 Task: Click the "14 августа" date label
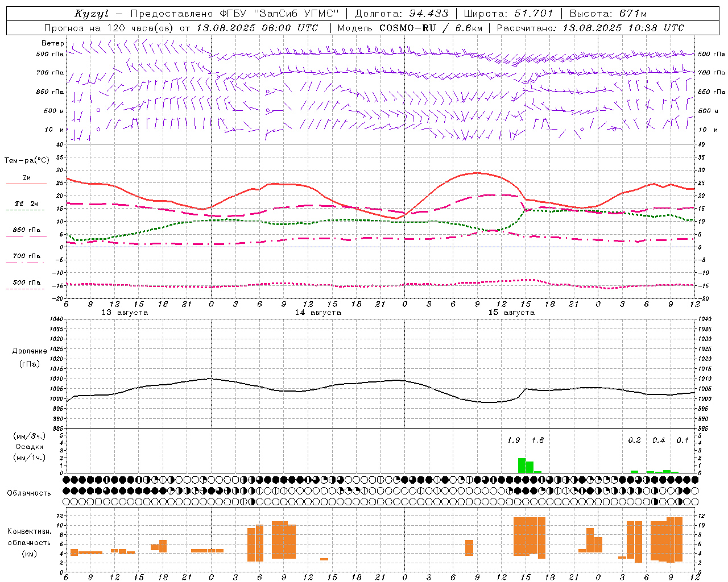[x=318, y=313]
